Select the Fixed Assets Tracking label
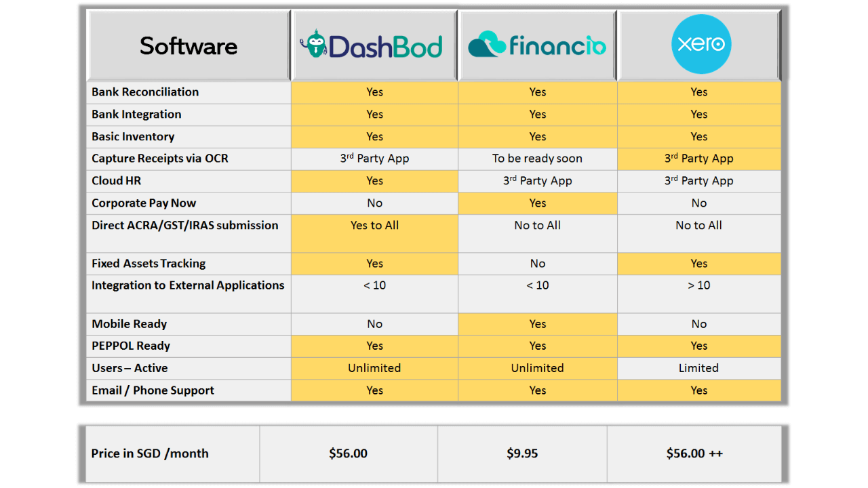 point(149,264)
